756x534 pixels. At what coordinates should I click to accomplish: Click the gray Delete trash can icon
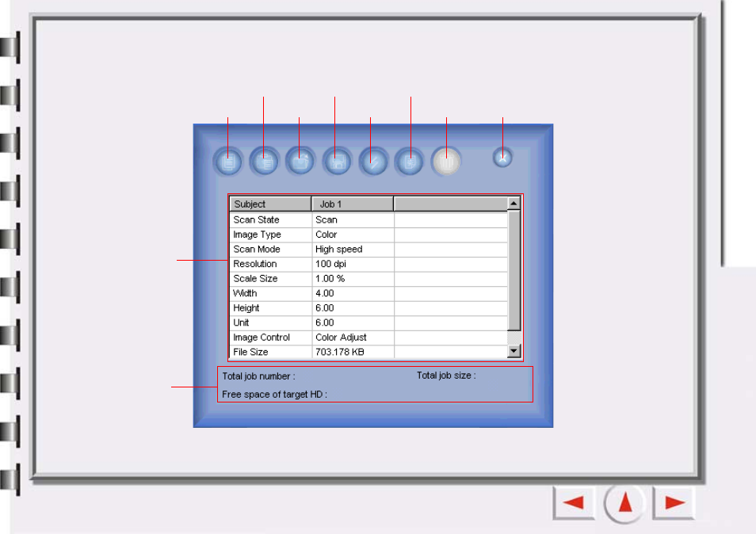[446, 162]
